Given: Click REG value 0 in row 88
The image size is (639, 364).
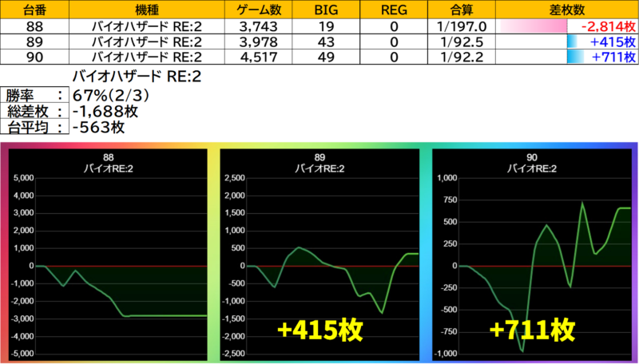Looking at the screenshot, I should click(x=394, y=26).
